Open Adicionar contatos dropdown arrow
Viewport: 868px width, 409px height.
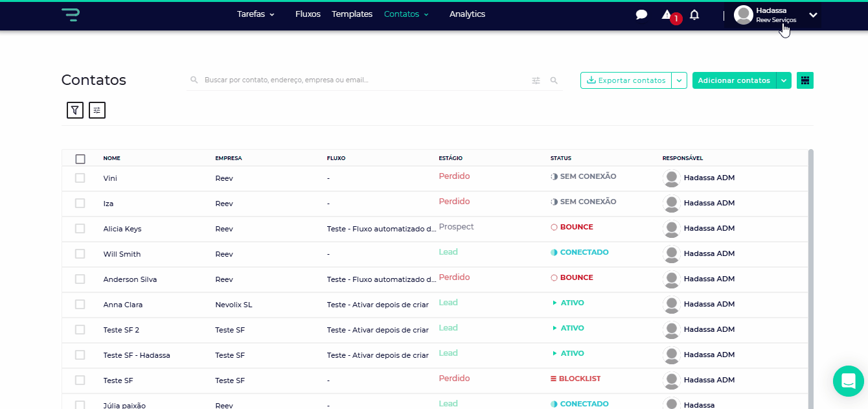[x=784, y=80]
